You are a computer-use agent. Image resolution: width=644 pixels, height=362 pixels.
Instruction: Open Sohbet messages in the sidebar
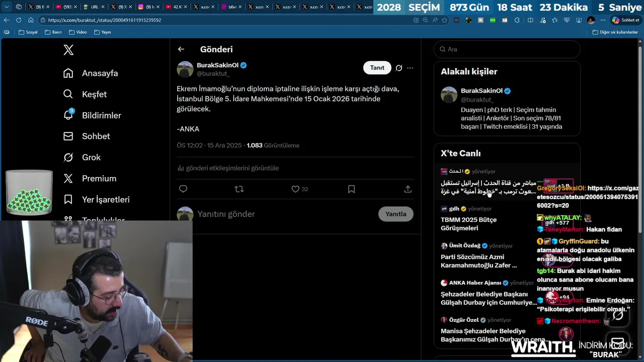click(x=87, y=136)
